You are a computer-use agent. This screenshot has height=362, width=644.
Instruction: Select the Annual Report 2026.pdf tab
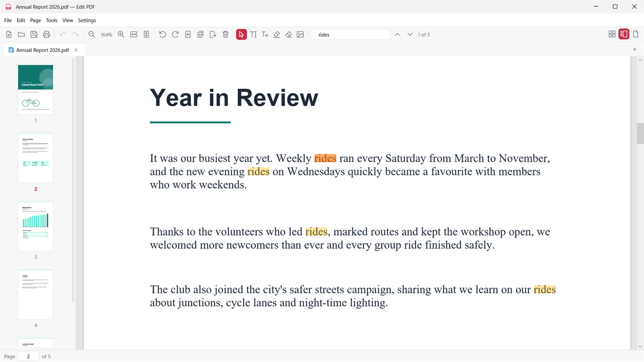click(x=43, y=50)
